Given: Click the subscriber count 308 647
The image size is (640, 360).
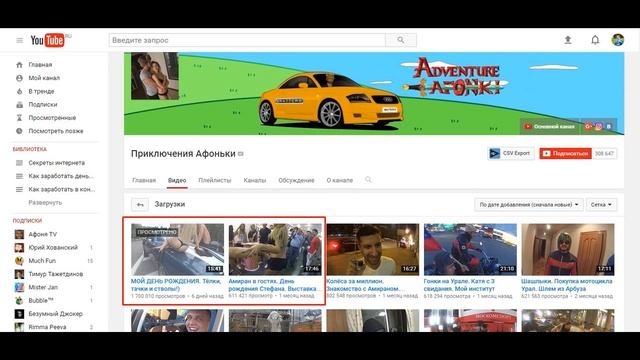Looking at the screenshot, I should [604, 153].
